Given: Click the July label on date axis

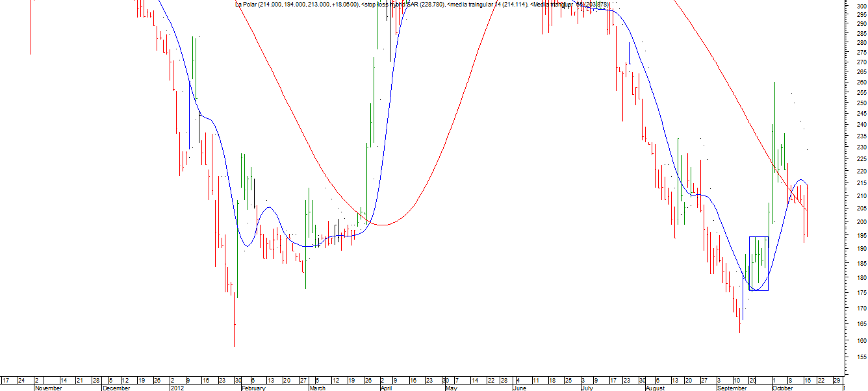Looking at the screenshot, I should [587, 388].
